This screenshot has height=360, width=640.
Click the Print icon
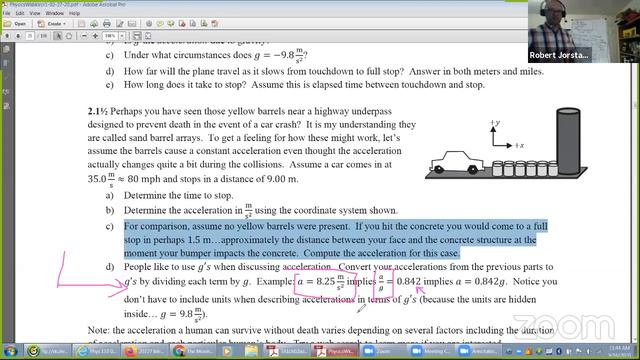pos(107,24)
